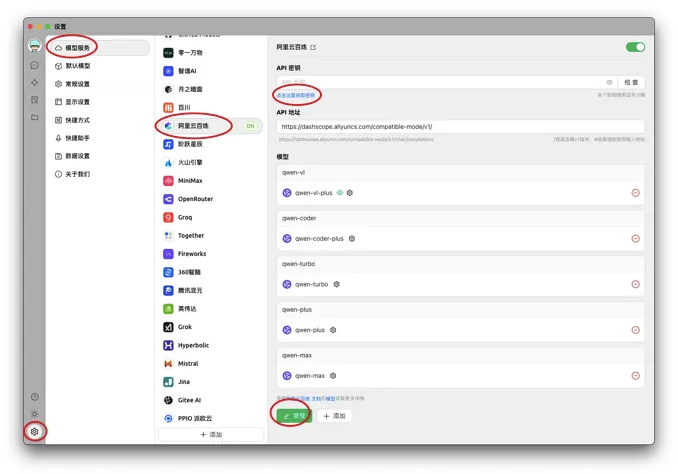Open settings gear for qwen-coder-plus model
The height and width of the screenshot is (474, 678).
click(x=352, y=239)
